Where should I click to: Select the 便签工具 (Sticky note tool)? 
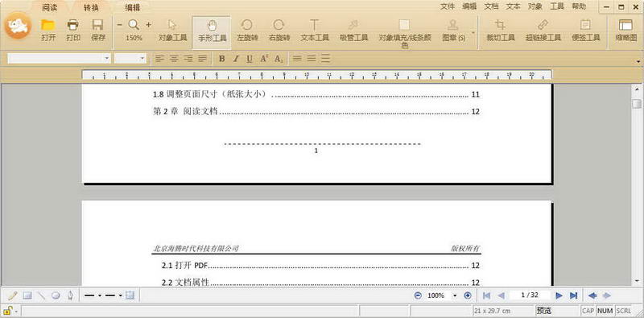click(x=586, y=30)
